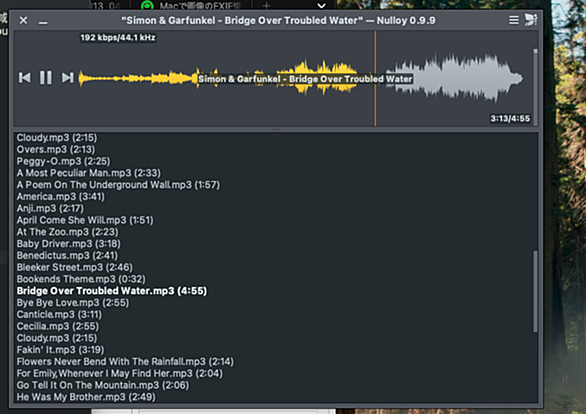Minimize the Nulloy player window

click(43, 23)
